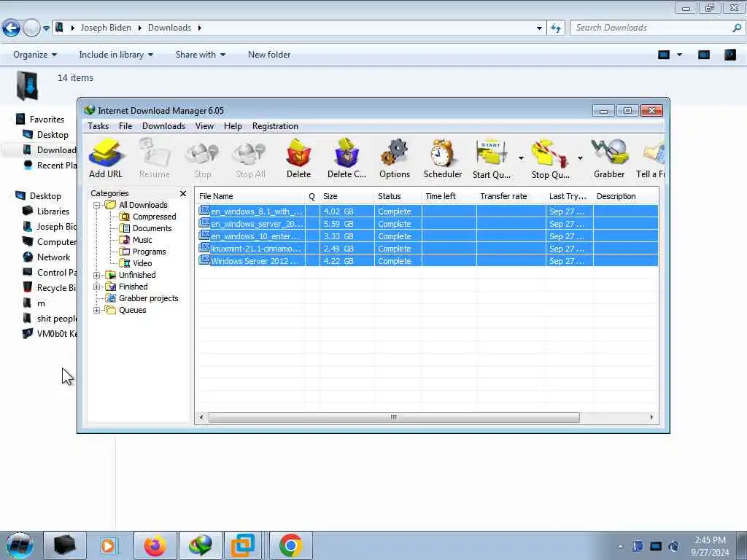This screenshot has height=560, width=747.
Task: Open Stop Queue dropdown arrow
Action: [580, 158]
